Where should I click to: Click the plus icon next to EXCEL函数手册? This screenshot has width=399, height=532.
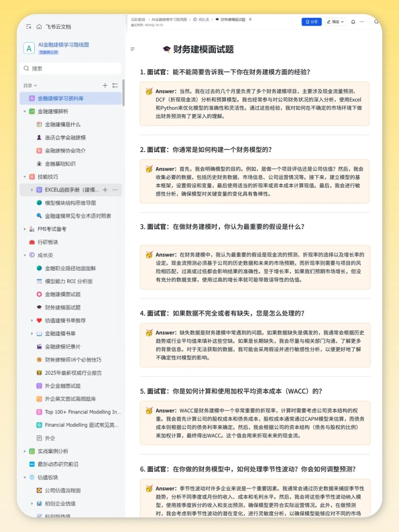[105, 190]
